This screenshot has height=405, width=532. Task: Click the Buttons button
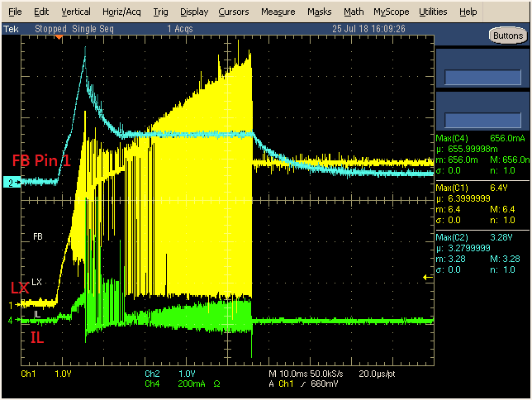[x=508, y=36]
